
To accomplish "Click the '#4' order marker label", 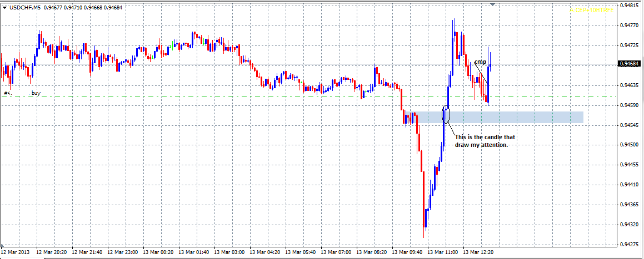I will click(7, 93).
